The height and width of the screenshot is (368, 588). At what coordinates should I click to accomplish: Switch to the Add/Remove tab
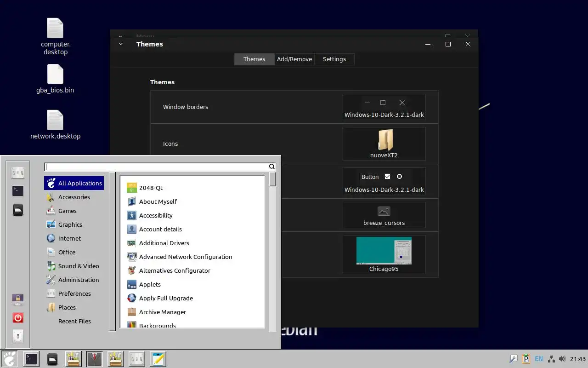click(x=294, y=59)
